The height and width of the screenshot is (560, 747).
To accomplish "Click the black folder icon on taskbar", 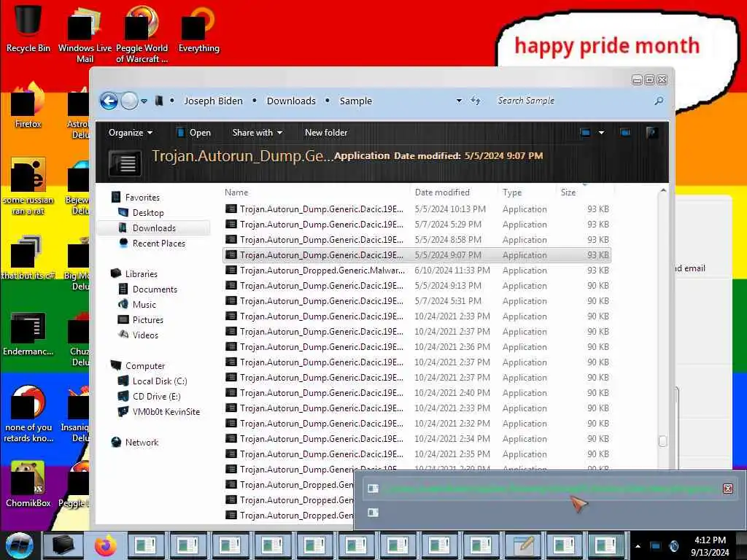I will coord(63,545).
